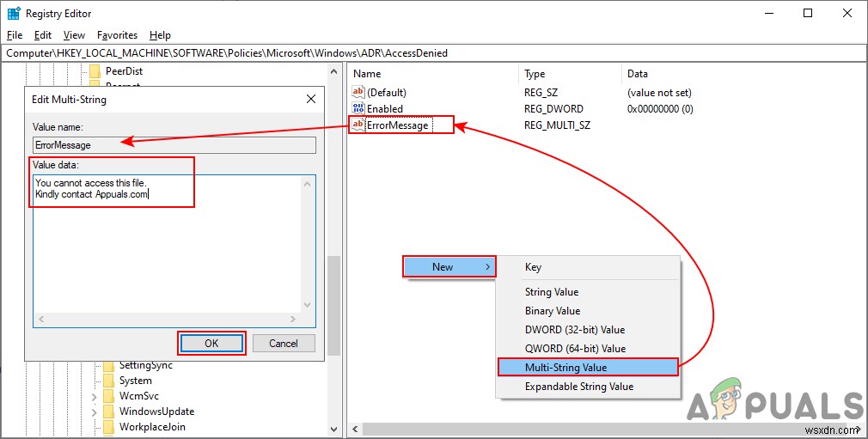Click the values pane horizontal scrollbar thumb
Image resolution: width=868 pixels, height=439 pixels.
(606, 429)
